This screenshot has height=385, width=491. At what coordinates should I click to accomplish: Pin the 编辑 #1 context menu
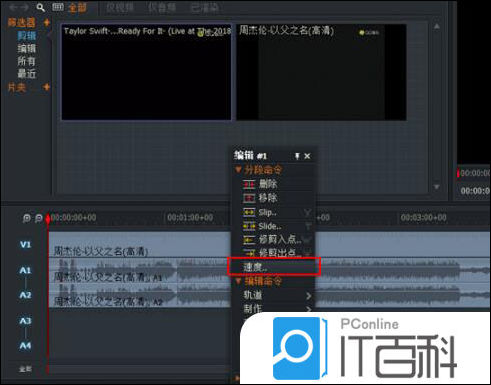tap(297, 156)
